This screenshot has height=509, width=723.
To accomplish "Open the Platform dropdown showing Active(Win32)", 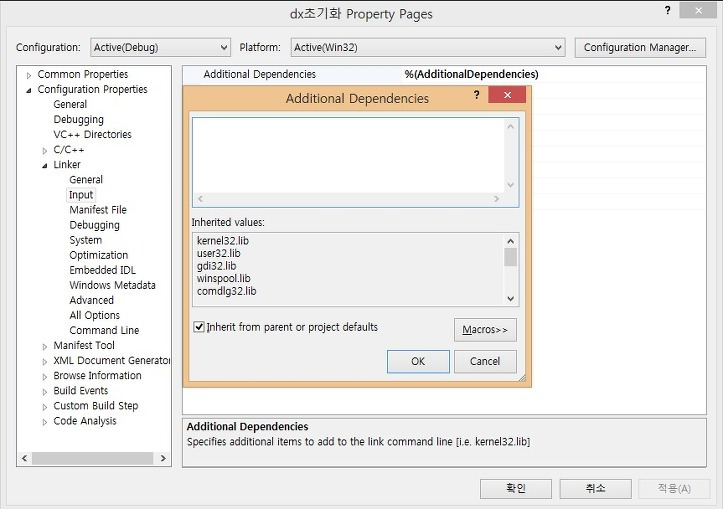I will (x=428, y=47).
